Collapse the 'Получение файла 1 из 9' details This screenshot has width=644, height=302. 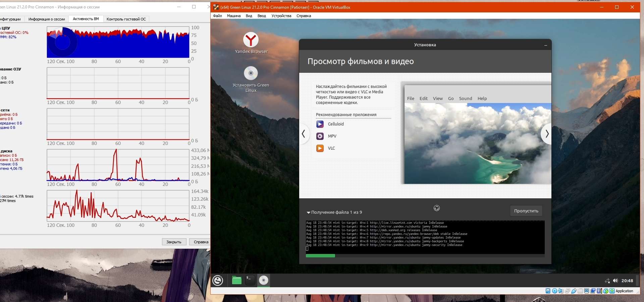[x=308, y=212]
